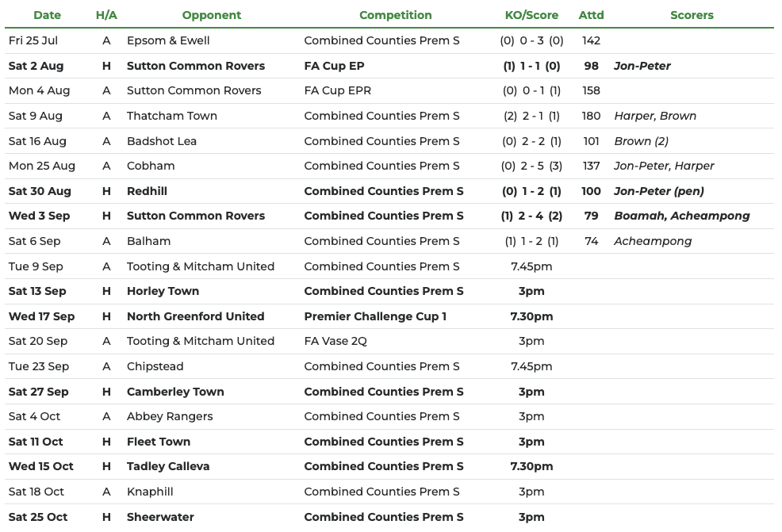
Task: Open the North Greenford United fixture
Action: tap(195, 316)
